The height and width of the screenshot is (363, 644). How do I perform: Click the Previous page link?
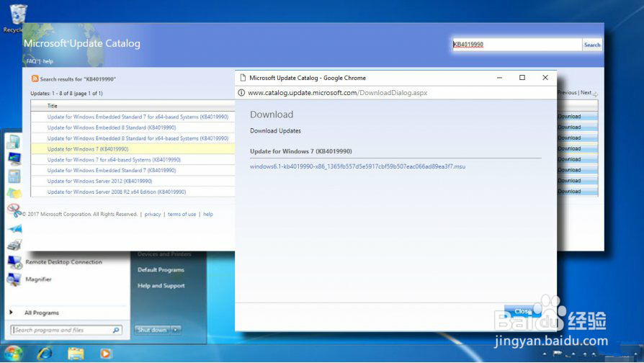click(x=567, y=93)
